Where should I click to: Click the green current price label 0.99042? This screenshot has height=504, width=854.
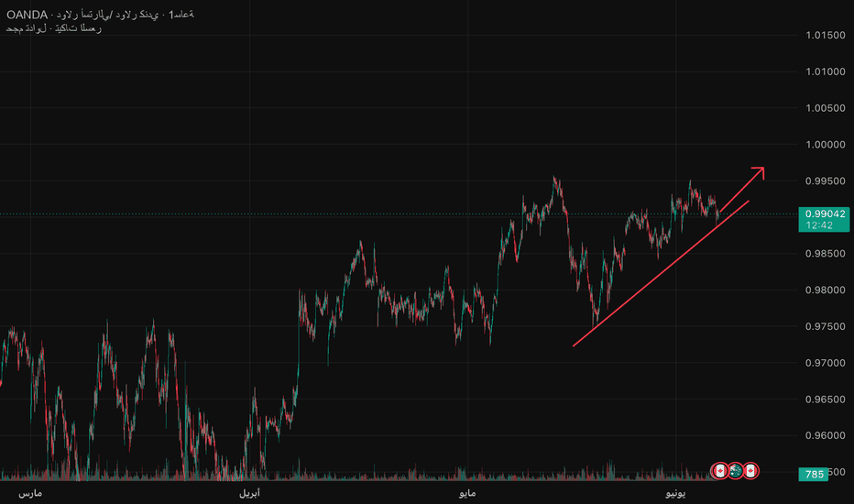(825, 214)
